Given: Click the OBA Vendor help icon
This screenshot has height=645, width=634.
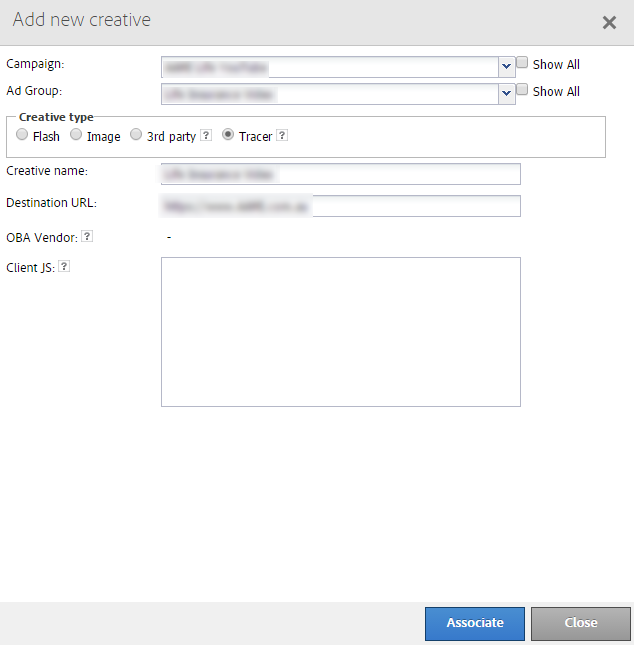Looking at the screenshot, I should (x=87, y=237).
